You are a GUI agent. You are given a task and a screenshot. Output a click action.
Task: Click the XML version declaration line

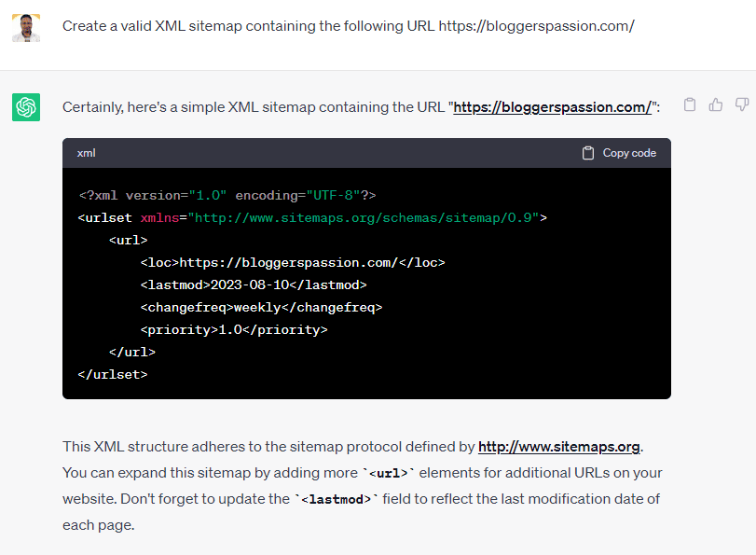pyautogui.click(x=227, y=195)
